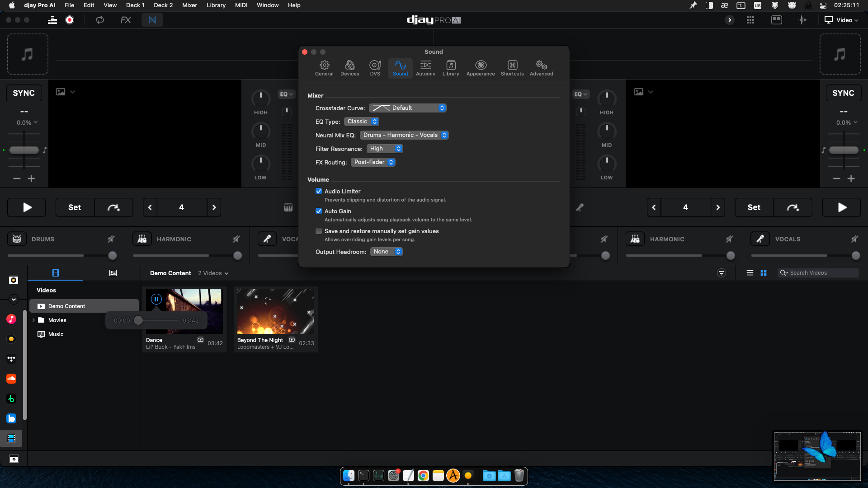Decrease the left deck loop length
The width and height of the screenshot is (868, 488).
tap(150, 207)
